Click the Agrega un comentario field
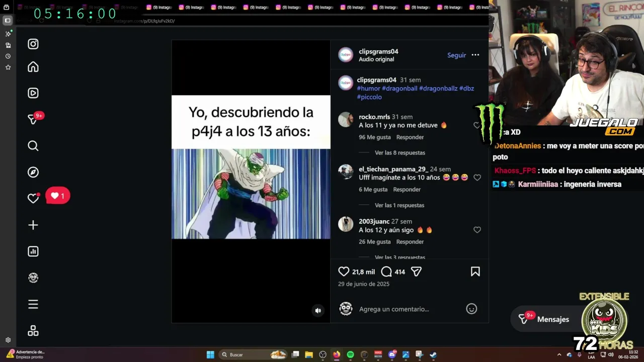This screenshot has height=362, width=644. (x=394, y=309)
